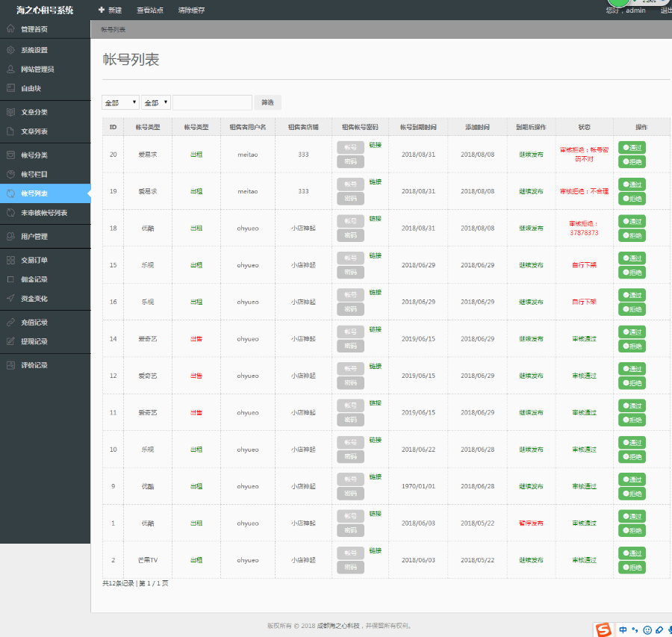Approve account ID 20 with 通过
The image size is (672, 637).
tap(632, 147)
